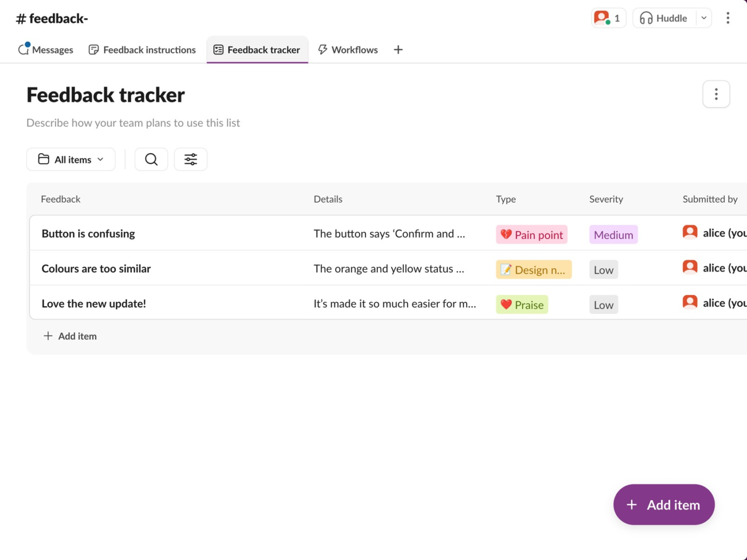
Task: Click details 'The button says 'Confirm and ...'
Action: (390, 234)
